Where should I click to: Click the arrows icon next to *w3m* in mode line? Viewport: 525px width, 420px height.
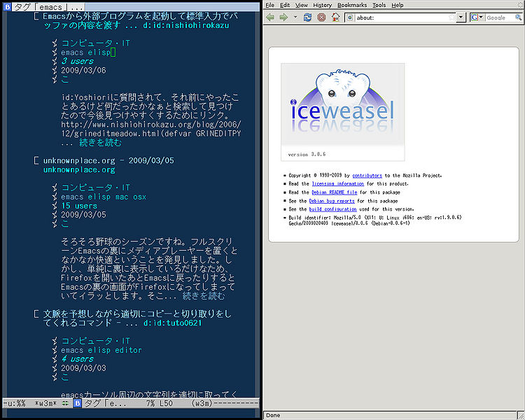pyautogui.click(x=65, y=403)
